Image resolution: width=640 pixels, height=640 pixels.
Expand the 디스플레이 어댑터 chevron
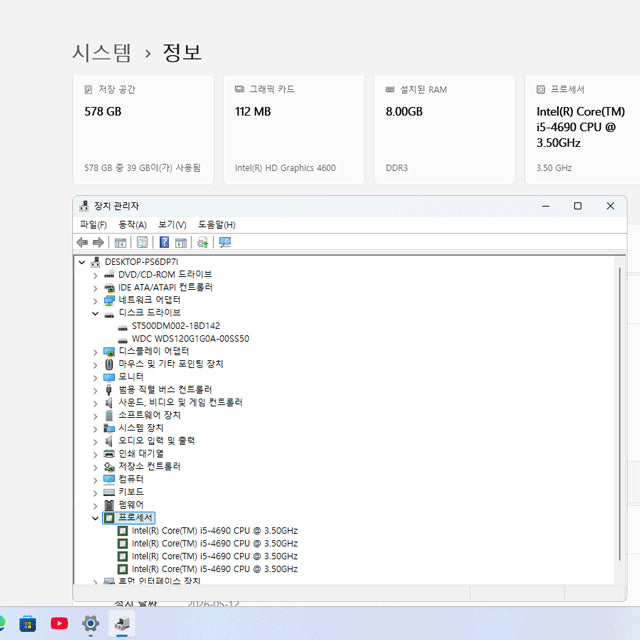[95, 352]
